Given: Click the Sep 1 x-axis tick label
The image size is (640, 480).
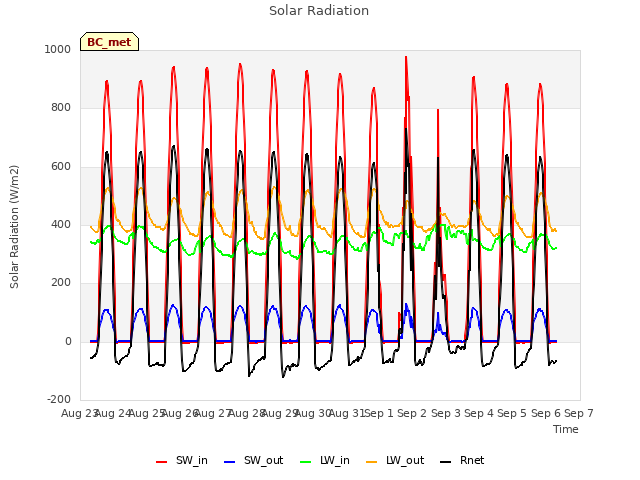Looking at the screenshot, I should pyautogui.click(x=379, y=413).
